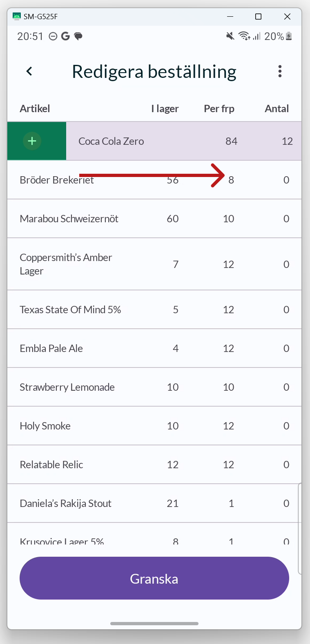Click the scrollbar on the right edge
Viewport: 310px width, 644px height.
coord(300,529)
